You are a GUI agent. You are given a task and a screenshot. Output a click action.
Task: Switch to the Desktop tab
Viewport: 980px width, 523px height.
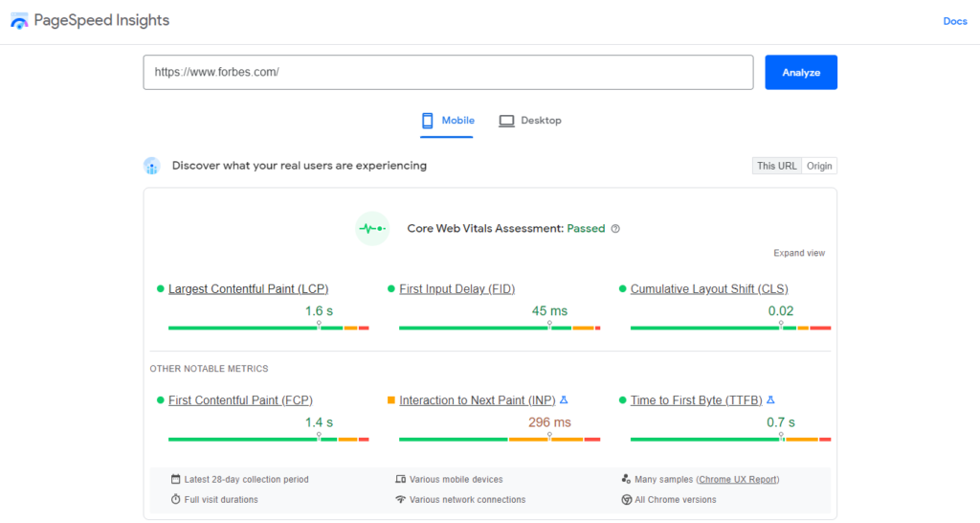(x=530, y=121)
